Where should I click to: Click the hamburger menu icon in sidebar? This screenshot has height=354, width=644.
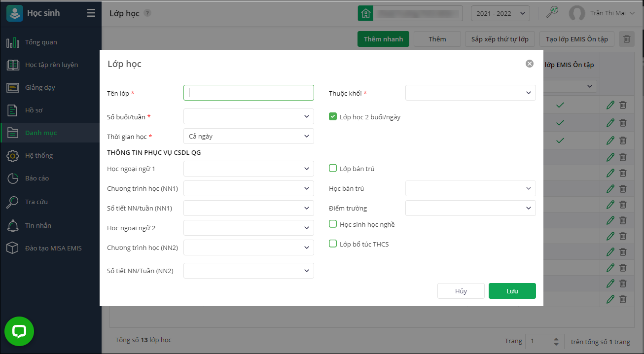pyautogui.click(x=91, y=13)
